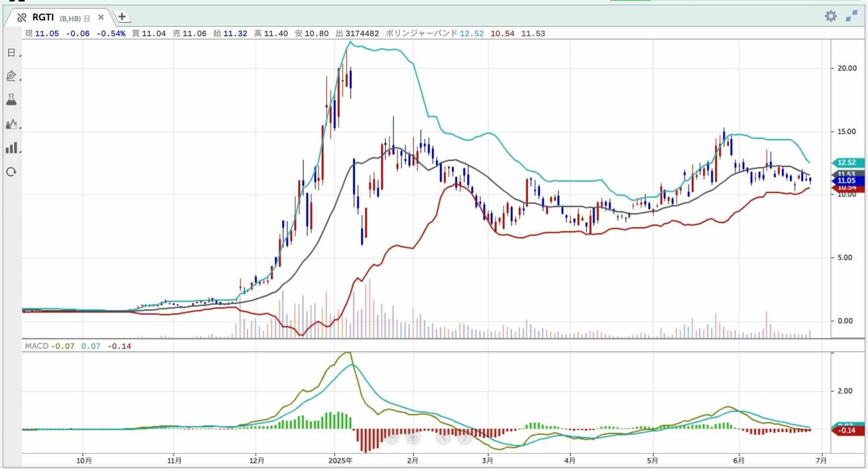Click the 売 11.06 ask value
This screenshot has width=868, height=469.
click(x=190, y=33)
